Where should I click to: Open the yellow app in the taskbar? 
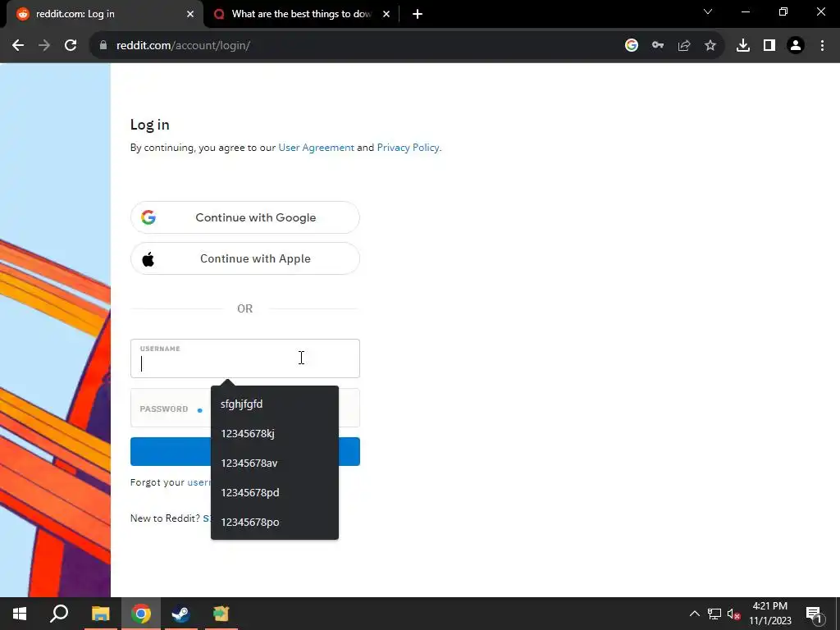tap(221, 614)
